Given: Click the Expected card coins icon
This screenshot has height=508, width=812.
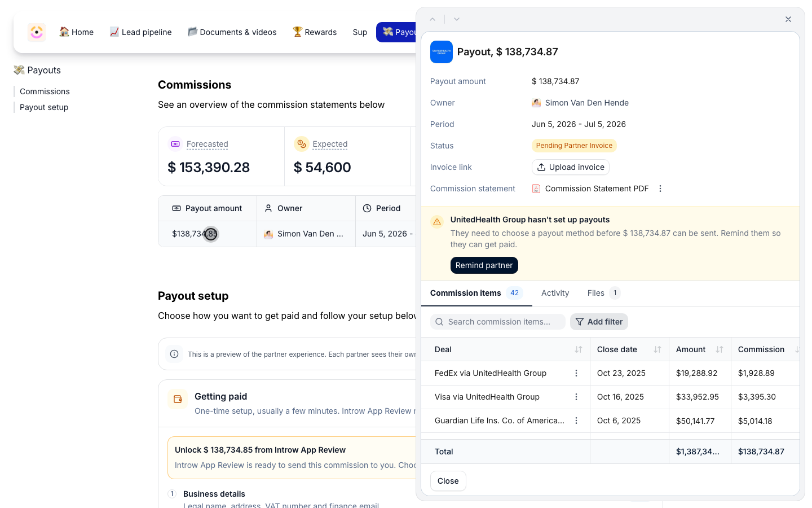Looking at the screenshot, I should click(302, 144).
